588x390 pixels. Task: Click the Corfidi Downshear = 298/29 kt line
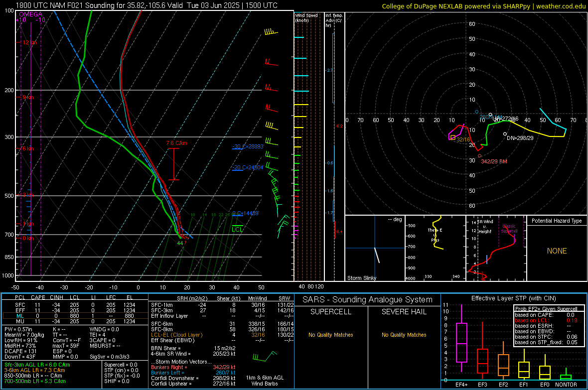tap(193, 378)
